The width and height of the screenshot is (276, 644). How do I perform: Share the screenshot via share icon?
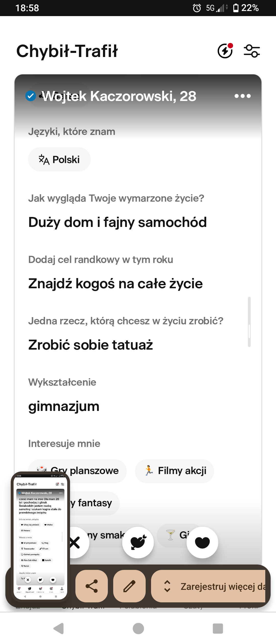[91, 586]
